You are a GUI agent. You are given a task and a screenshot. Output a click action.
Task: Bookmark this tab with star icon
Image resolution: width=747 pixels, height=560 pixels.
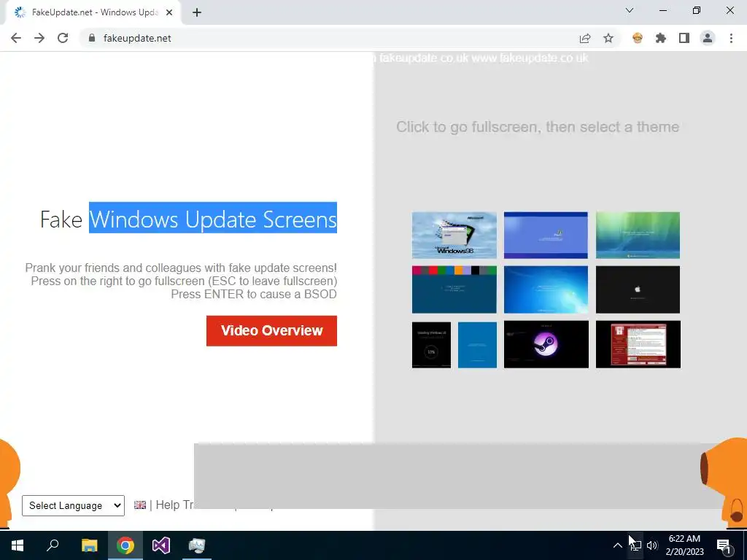click(608, 38)
